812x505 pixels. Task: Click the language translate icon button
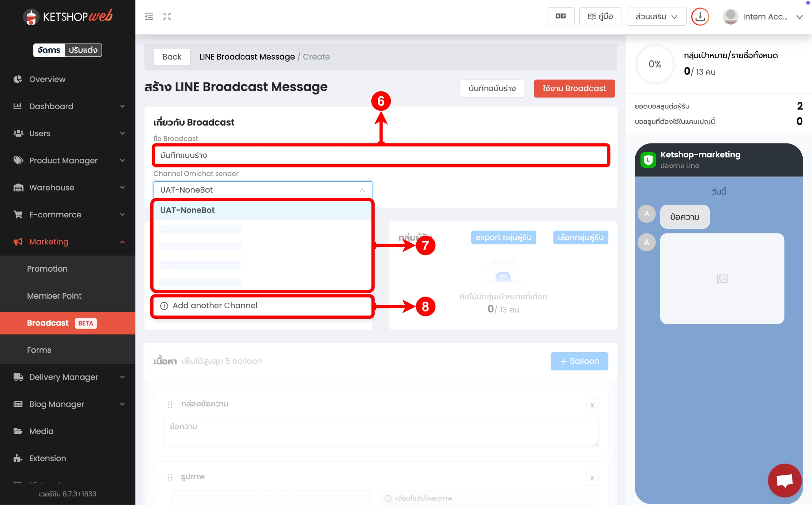coord(560,16)
